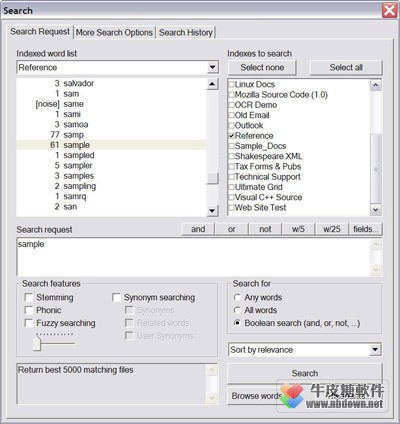Click the up arrow of indexes list scrollbar
This screenshot has height=424, width=400.
[x=376, y=85]
